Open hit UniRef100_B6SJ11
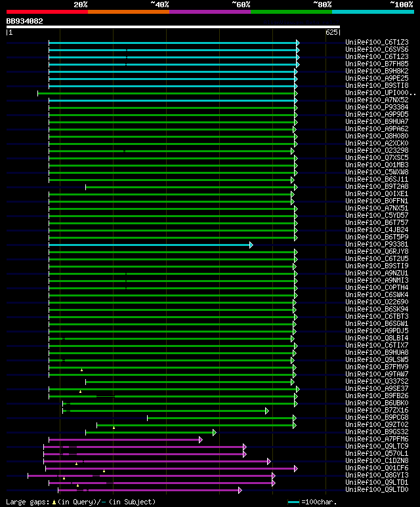 (377, 180)
